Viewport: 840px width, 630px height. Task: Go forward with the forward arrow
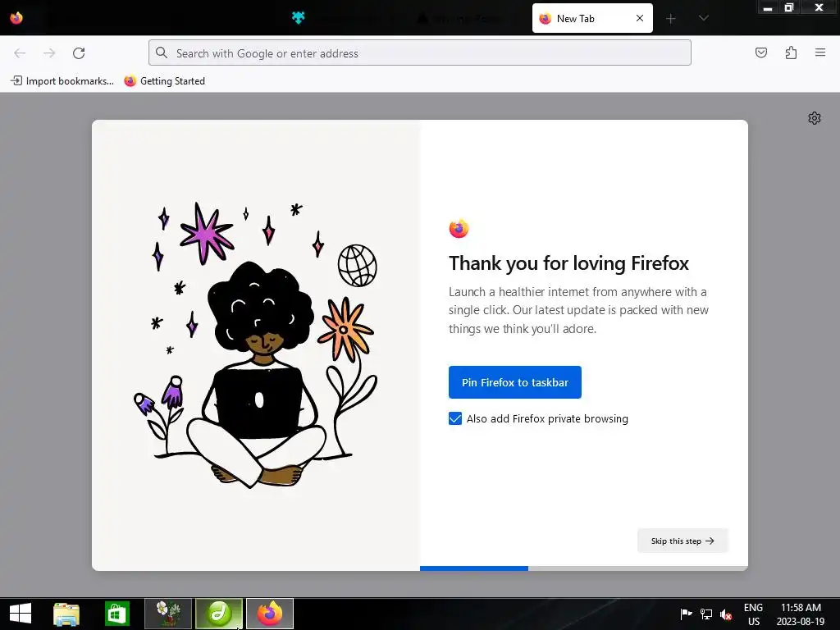[49, 53]
